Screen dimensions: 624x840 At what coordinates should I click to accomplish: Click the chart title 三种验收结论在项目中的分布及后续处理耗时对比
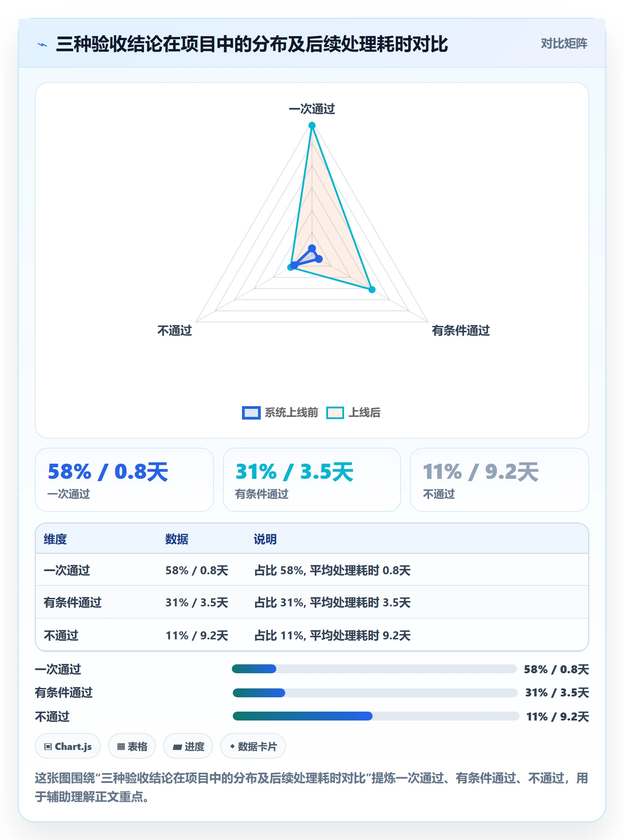[x=252, y=44]
